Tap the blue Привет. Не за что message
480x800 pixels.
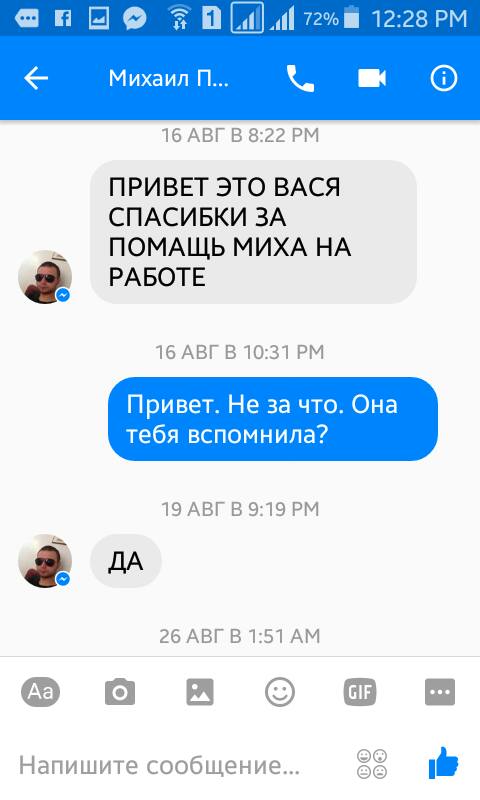pos(273,419)
